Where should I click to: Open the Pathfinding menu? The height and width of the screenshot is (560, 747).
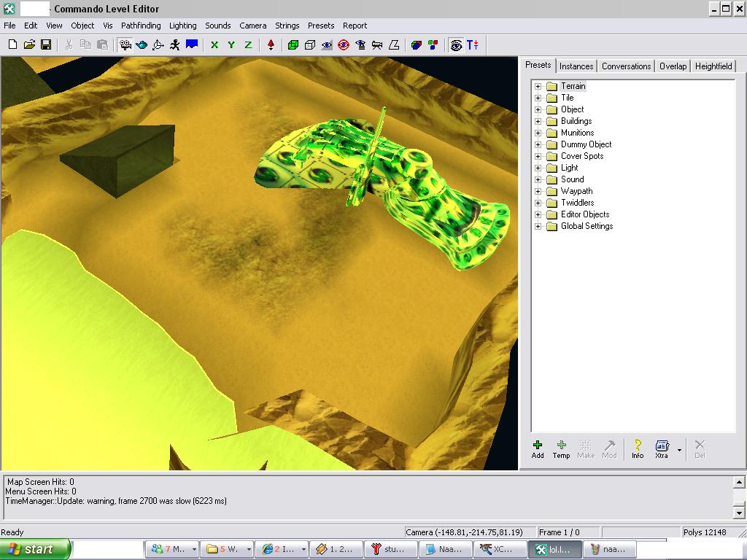pyautogui.click(x=141, y=26)
